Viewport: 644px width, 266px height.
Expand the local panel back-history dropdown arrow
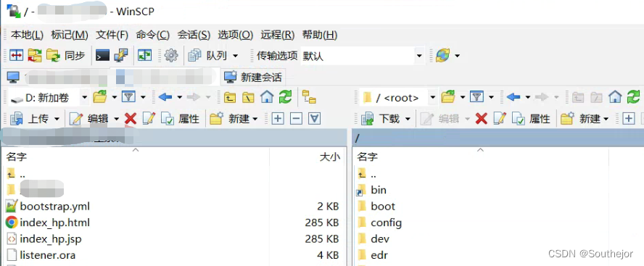(x=180, y=98)
